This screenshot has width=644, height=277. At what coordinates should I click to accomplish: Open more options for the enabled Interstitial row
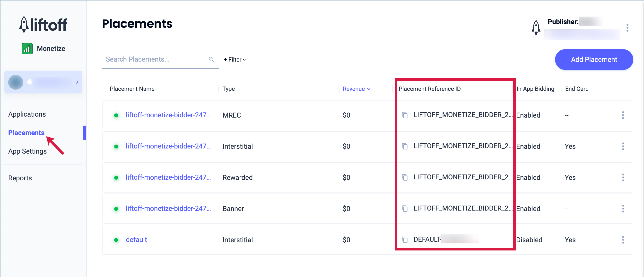pos(623,146)
